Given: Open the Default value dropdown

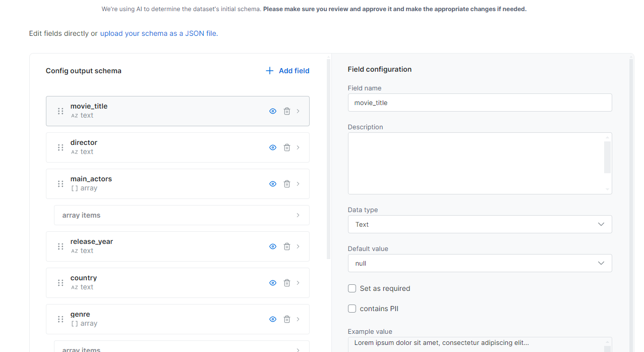Looking at the screenshot, I should 480,263.
